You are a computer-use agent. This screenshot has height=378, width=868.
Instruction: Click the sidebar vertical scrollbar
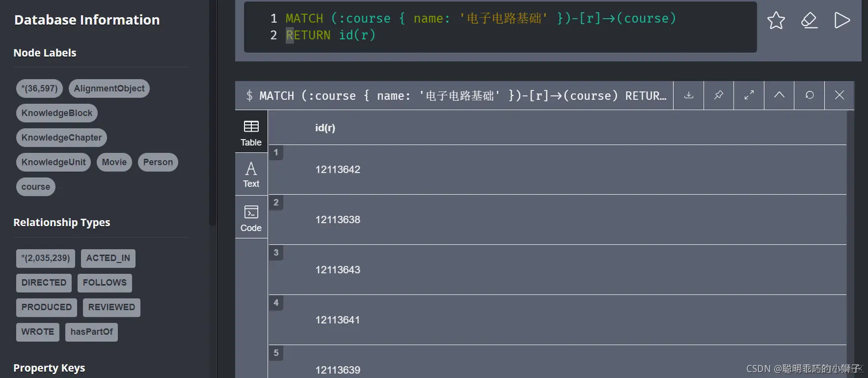click(213, 113)
